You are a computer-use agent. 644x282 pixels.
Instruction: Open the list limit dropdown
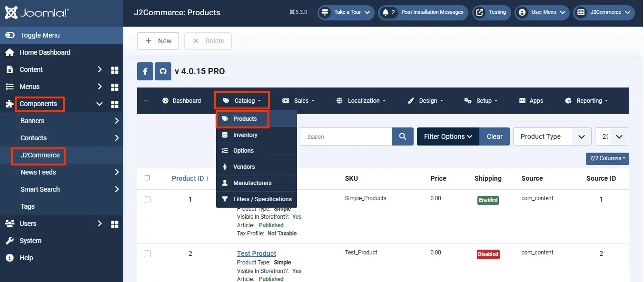(612, 136)
